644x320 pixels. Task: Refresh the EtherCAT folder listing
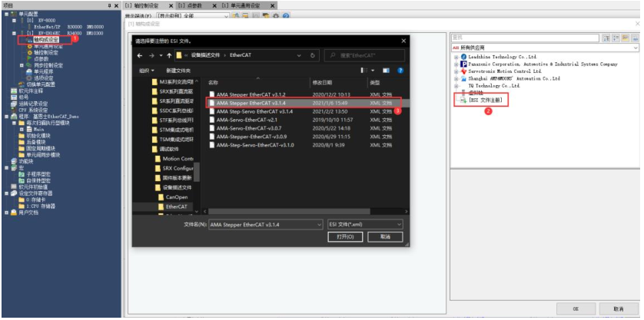click(313, 55)
